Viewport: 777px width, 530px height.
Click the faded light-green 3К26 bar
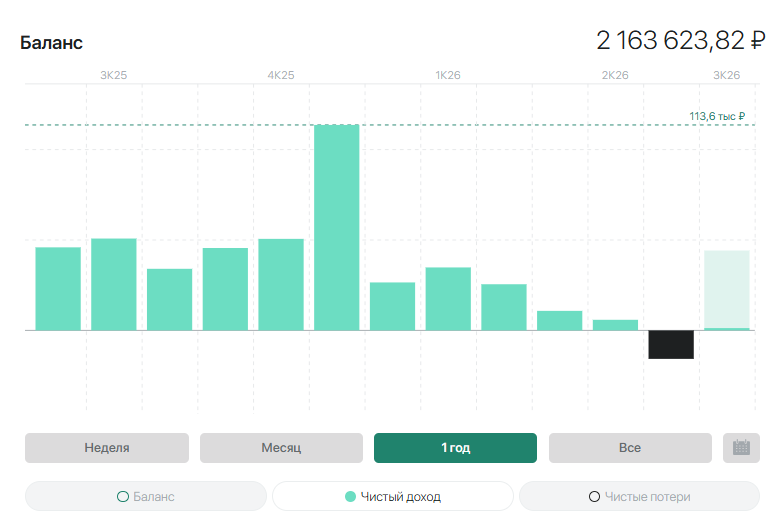point(726,290)
